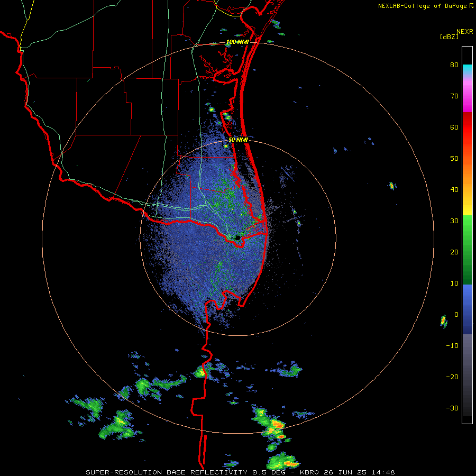The image size is (476, 476).
Task: Click the [dBZ] legend unit label
Action: [x=449, y=36]
